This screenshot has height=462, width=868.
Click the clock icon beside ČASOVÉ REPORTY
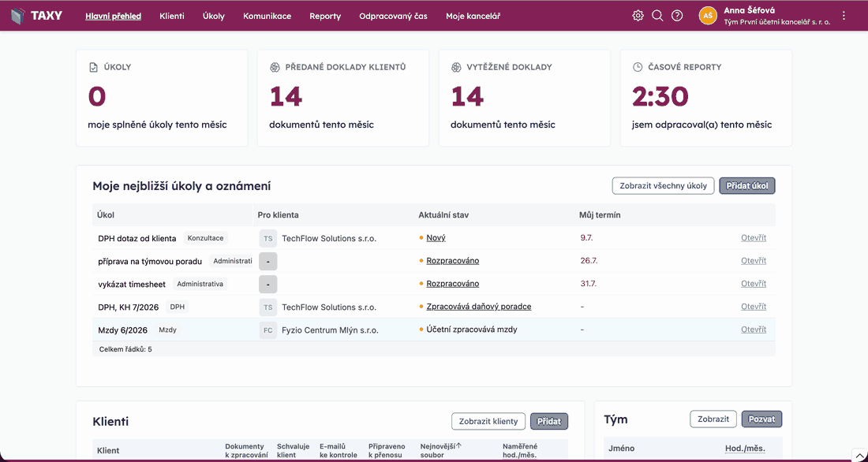pos(637,67)
